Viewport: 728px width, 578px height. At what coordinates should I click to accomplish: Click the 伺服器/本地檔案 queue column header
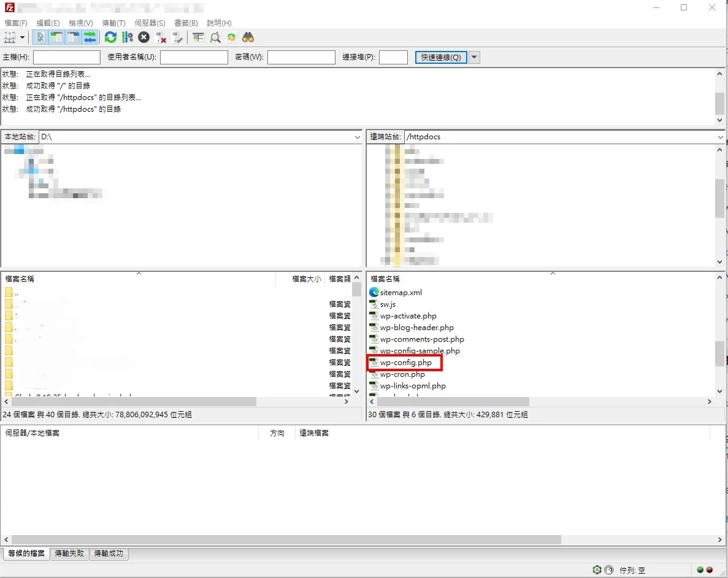coord(32,433)
